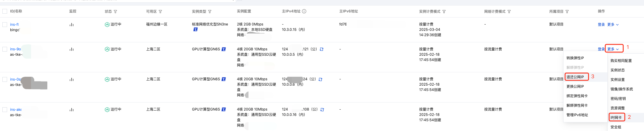Expand the highlighted 更多 dropdown for ins-9o
The width and height of the screenshot is (644, 131).
point(613,49)
